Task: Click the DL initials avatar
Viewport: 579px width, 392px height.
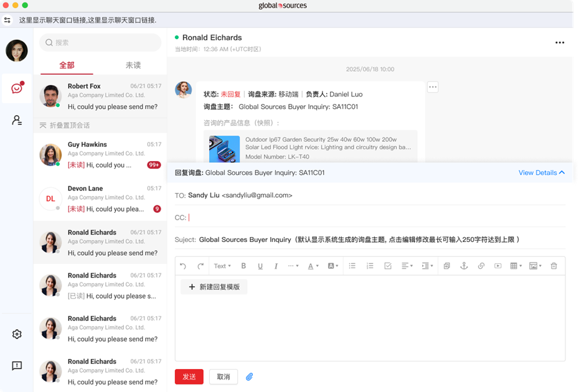Action: 50,198
